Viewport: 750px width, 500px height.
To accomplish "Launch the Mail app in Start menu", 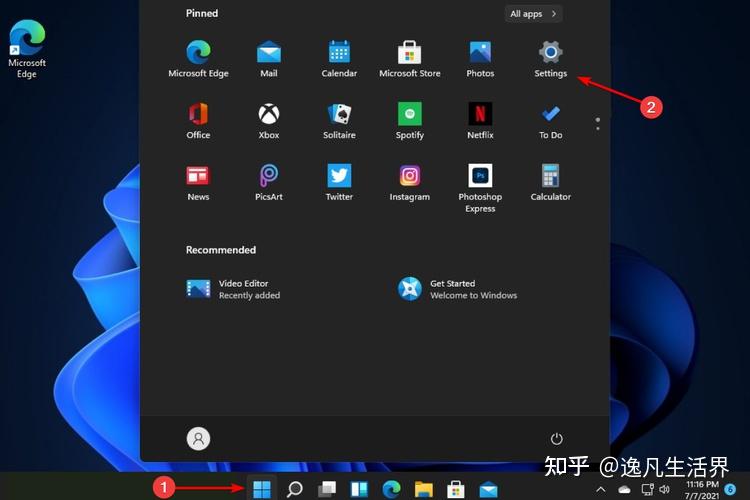I will (268, 59).
